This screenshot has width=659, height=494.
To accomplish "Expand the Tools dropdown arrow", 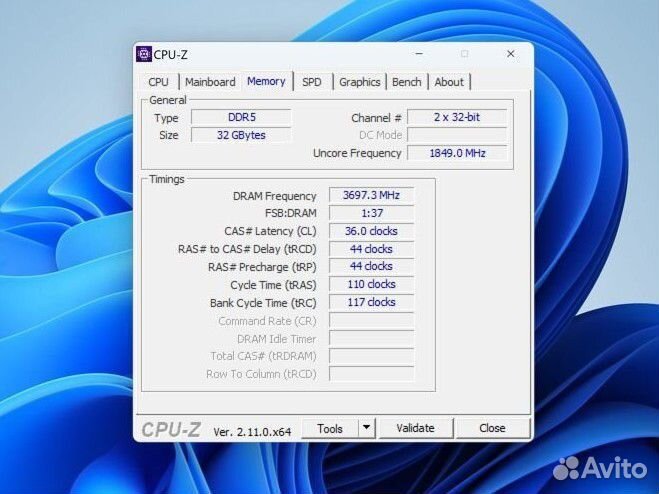I will tap(366, 428).
